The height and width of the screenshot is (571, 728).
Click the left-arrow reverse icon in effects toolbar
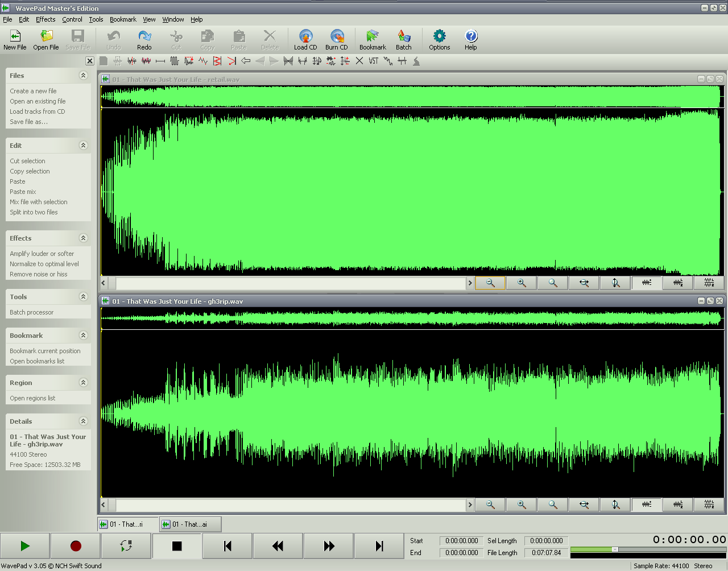point(246,61)
